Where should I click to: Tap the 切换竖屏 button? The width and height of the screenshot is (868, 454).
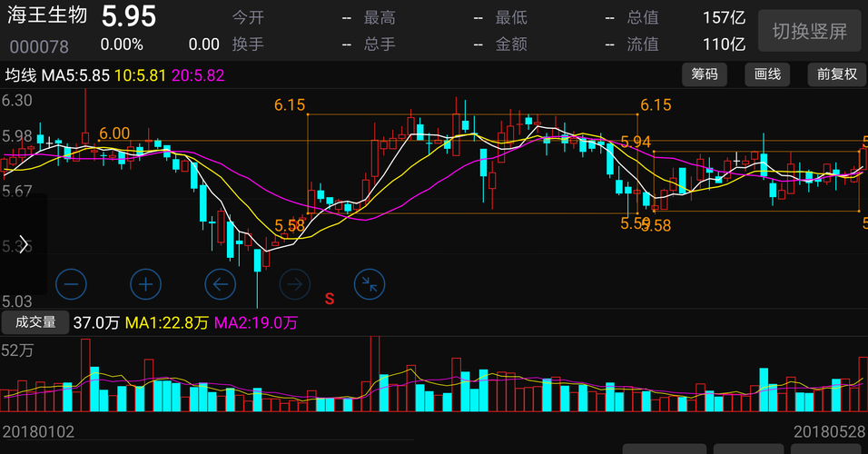pyautogui.click(x=809, y=32)
